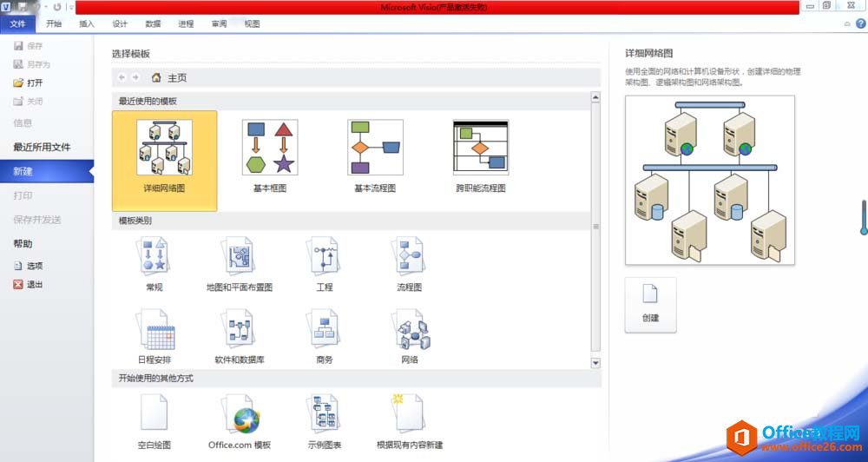Choose 根据现有内容新建
868x462 pixels.
[410, 421]
